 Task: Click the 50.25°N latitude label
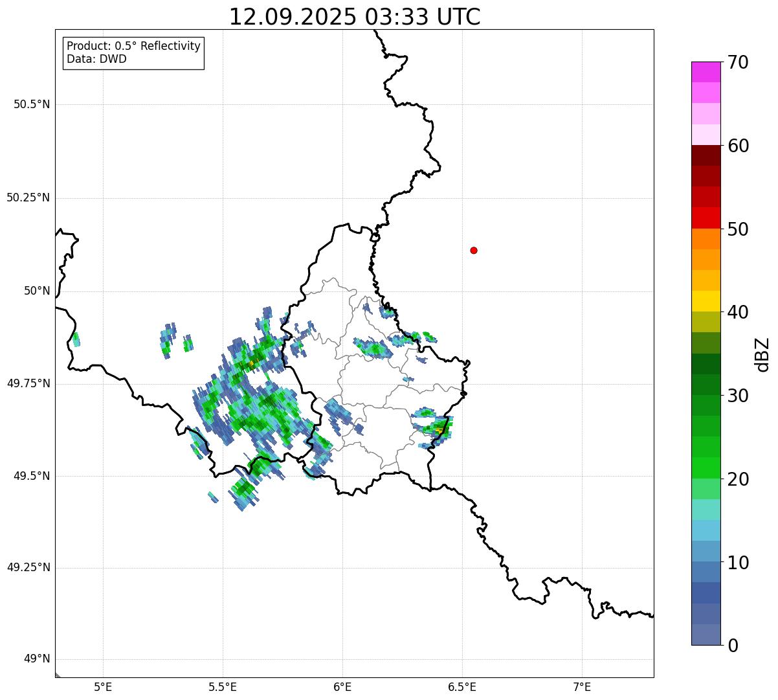tap(28, 198)
